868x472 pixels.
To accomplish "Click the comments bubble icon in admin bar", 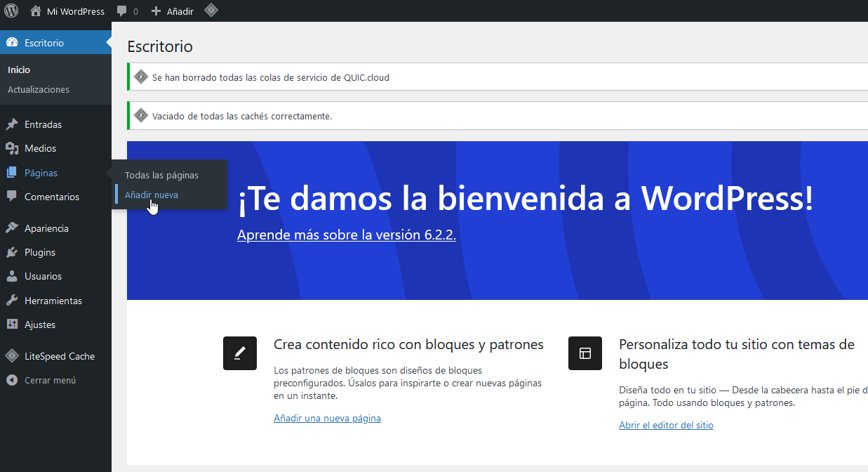I will point(122,11).
